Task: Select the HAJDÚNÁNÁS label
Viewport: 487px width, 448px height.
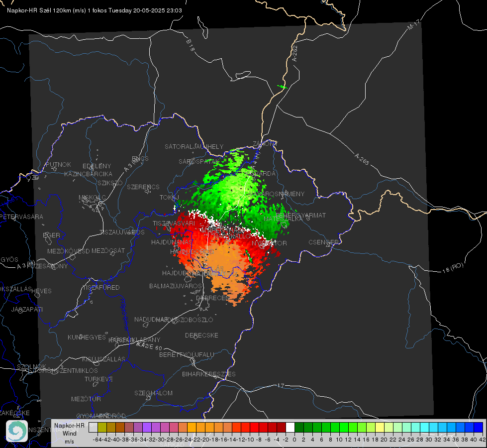Action: tap(172, 242)
